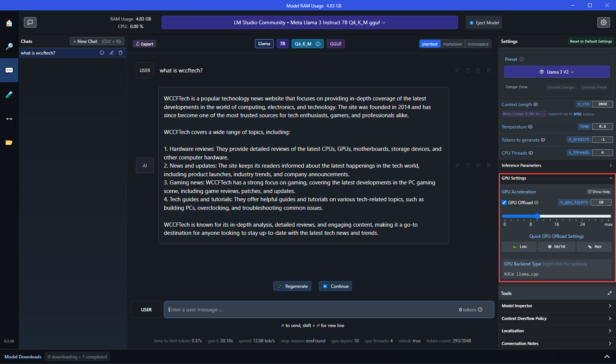Click the 7B size tag

[x=283, y=44]
